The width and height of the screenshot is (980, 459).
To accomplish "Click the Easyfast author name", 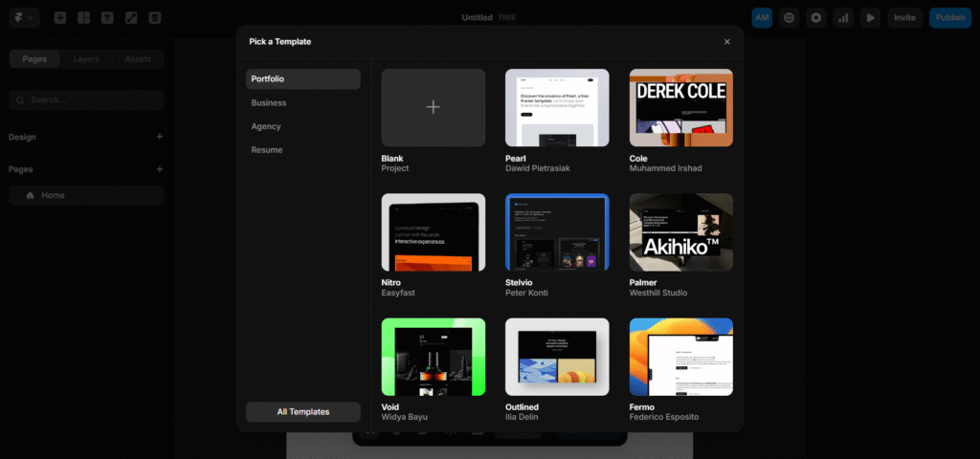I will tap(398, 293).
